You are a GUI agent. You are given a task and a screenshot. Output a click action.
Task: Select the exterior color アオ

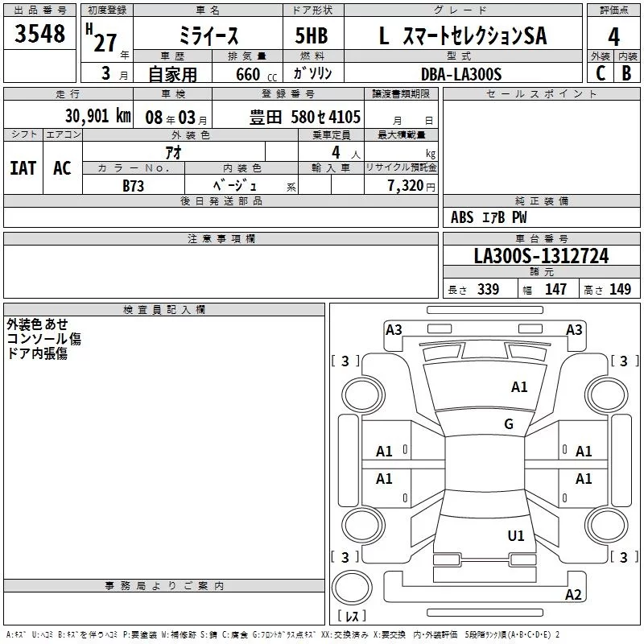point(173,152)
